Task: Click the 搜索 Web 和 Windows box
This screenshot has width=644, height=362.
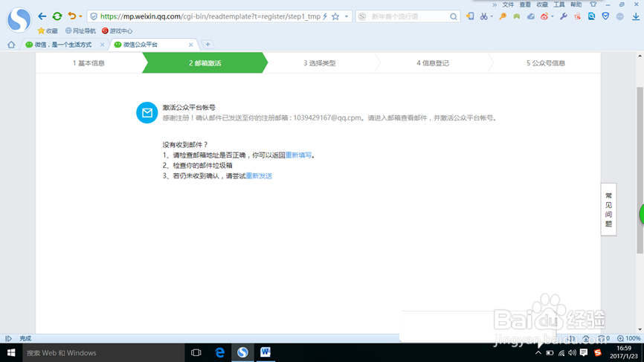Action: click(103, 352)
